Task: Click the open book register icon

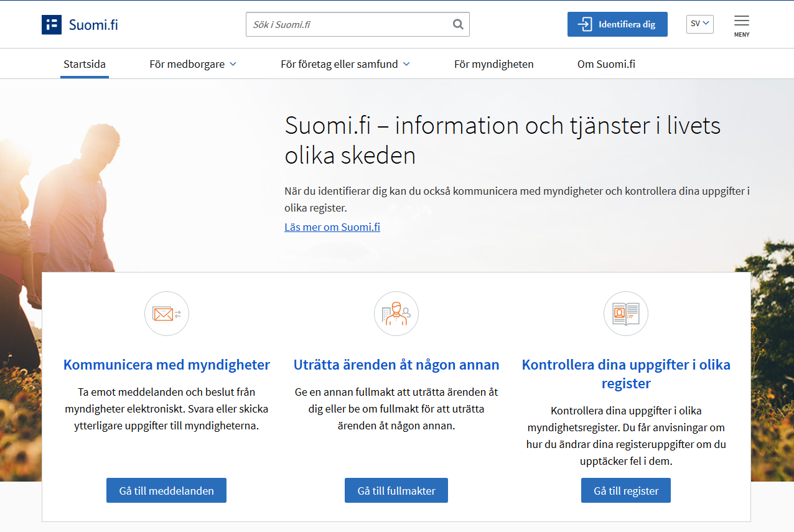Action: (x=625, y=314)
